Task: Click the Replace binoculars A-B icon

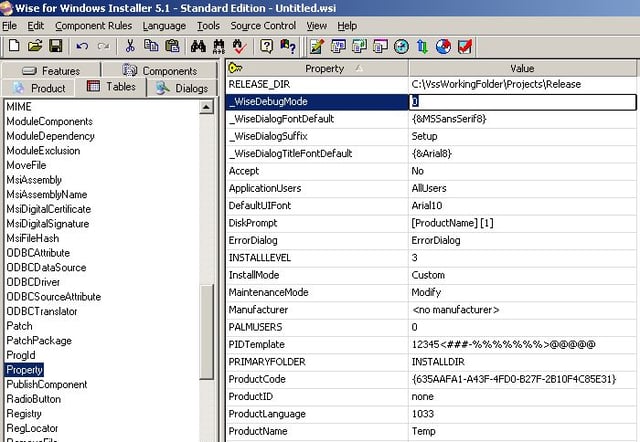Action: tap(219, 47)
